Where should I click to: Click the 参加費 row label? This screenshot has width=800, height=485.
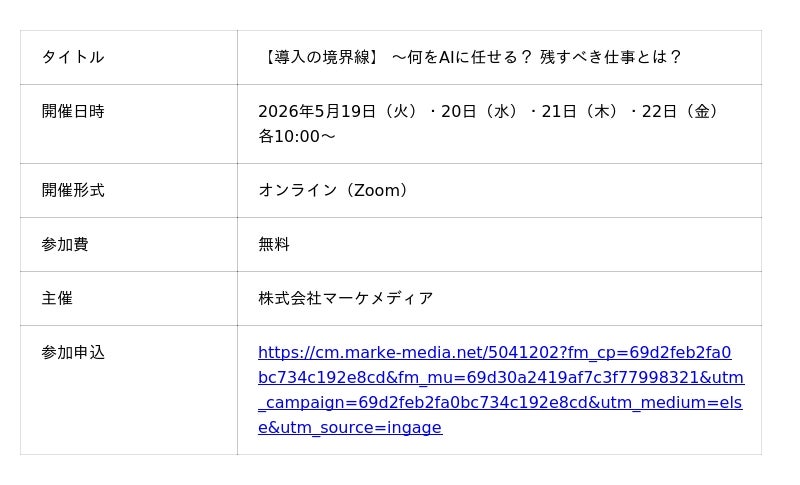[x=65, y=244]
